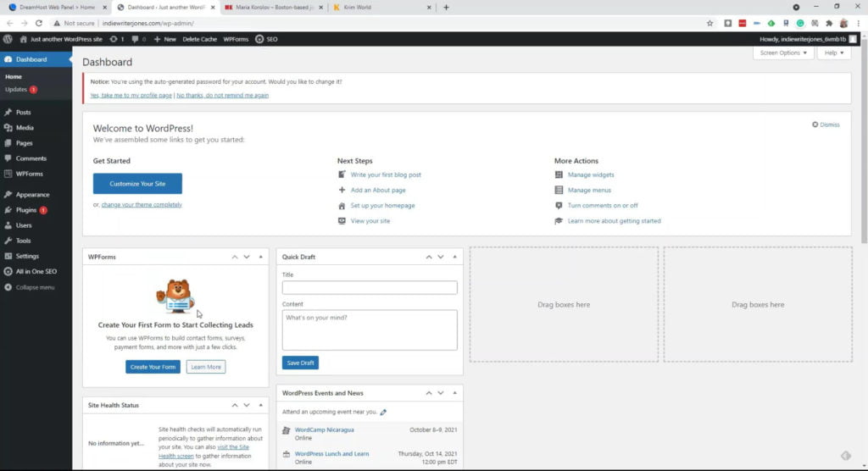Viewport: 868px width, 471px height.
Task: Click New in the admin bar
Action: [165, 39]
